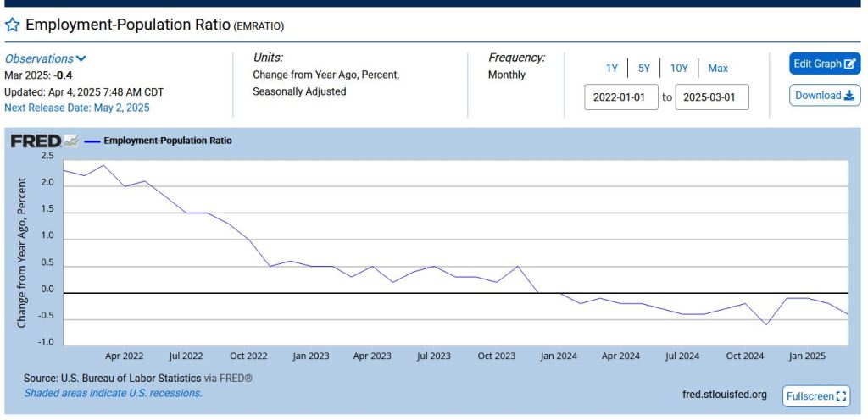Open the Next Release Date link
Image resolution: width=868 pixels, height=420 pixels.
[x=77, y=108]
